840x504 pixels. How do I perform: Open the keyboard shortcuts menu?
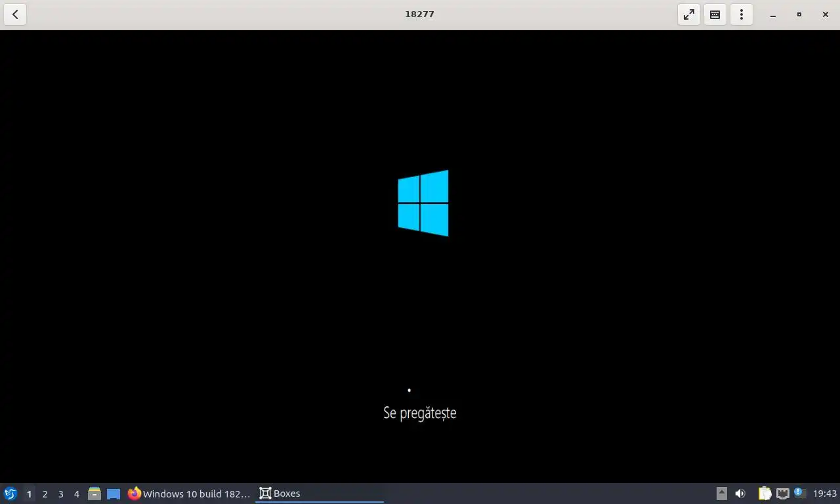click(715, 14)
